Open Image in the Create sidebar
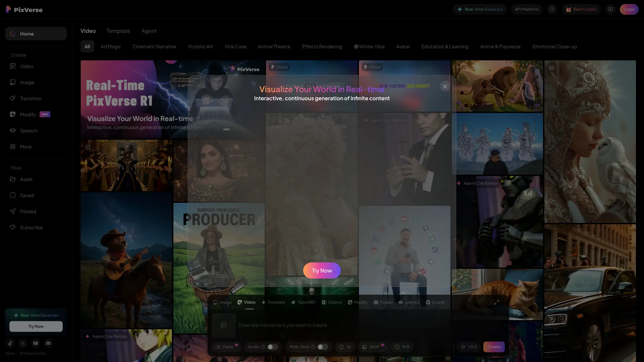The width and height of the screenshot is (644, 362). (36, 82)
